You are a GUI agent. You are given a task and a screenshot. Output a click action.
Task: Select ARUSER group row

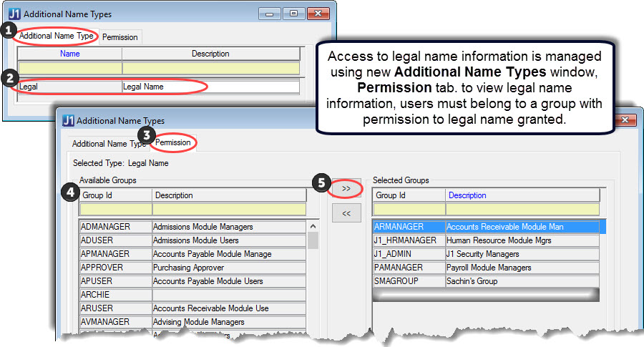coord(193,308)
